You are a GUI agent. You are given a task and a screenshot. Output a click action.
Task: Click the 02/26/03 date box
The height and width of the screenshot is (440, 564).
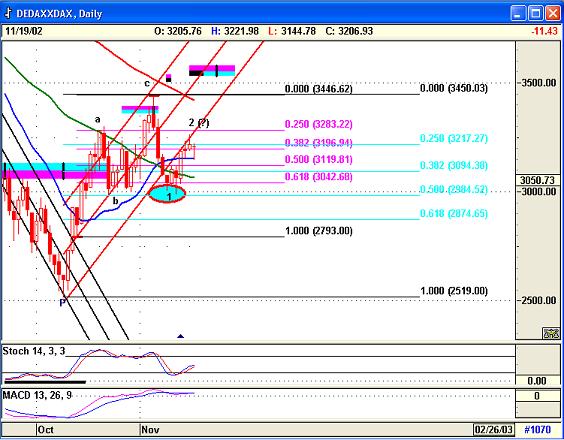494,430
